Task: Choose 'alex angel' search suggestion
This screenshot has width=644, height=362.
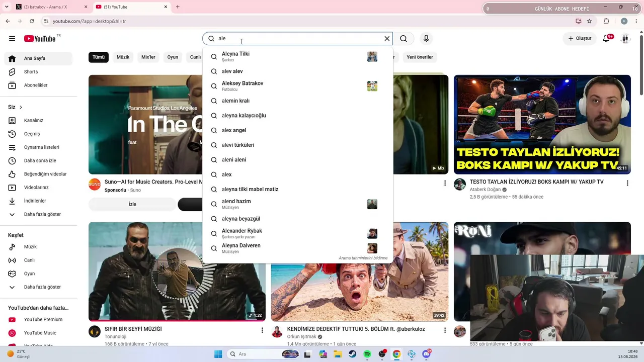Action: tap(297, 130)
